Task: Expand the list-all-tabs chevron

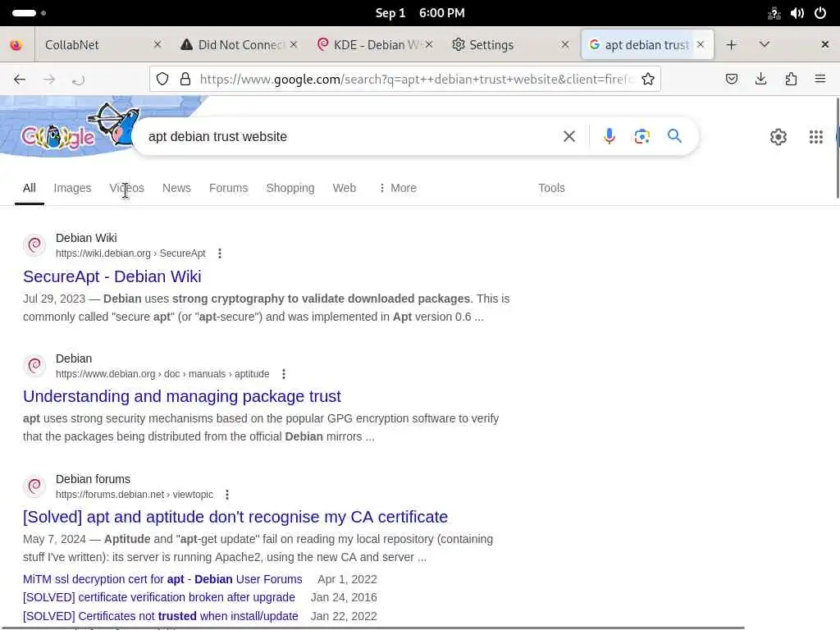Action: pyautogui.click(x=765, y=44)
